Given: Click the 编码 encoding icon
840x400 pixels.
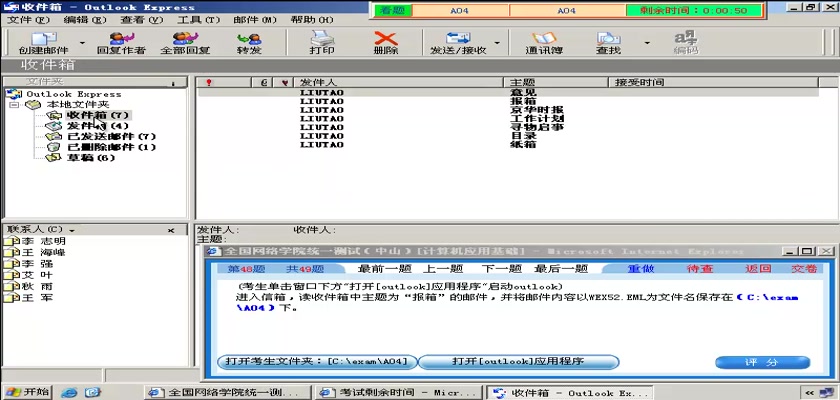Looking at the screenshot, I should [x=686, y=43].
